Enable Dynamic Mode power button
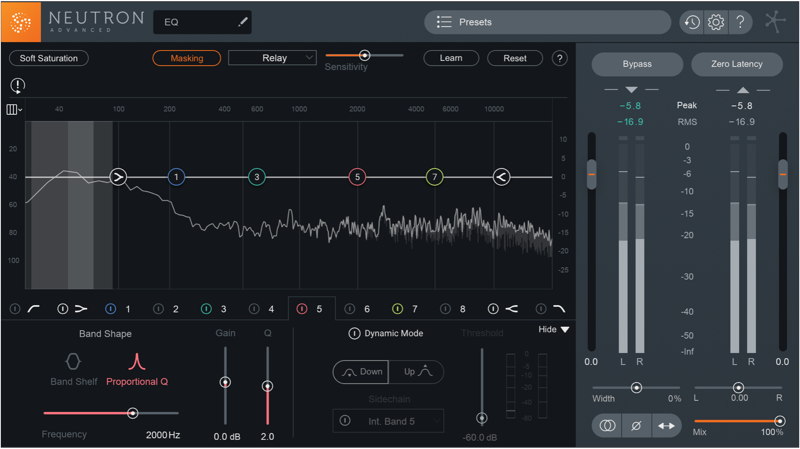The width and height of the screenshot is (800, 449). [354, 334]
